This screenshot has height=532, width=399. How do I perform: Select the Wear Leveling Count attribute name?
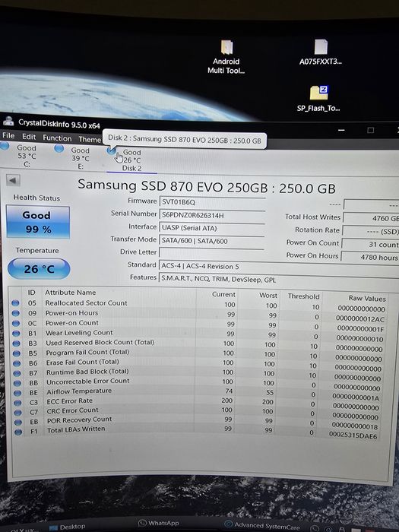pos(79,333)
